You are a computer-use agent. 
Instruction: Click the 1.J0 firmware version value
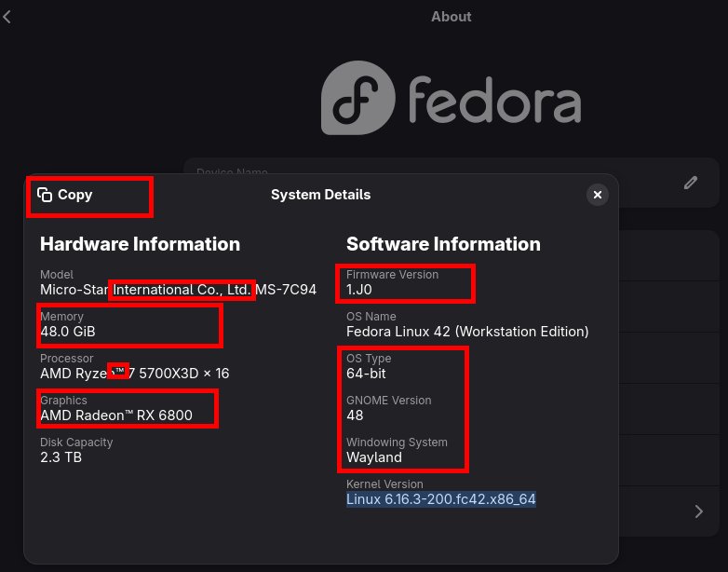[x=359, y=290]
